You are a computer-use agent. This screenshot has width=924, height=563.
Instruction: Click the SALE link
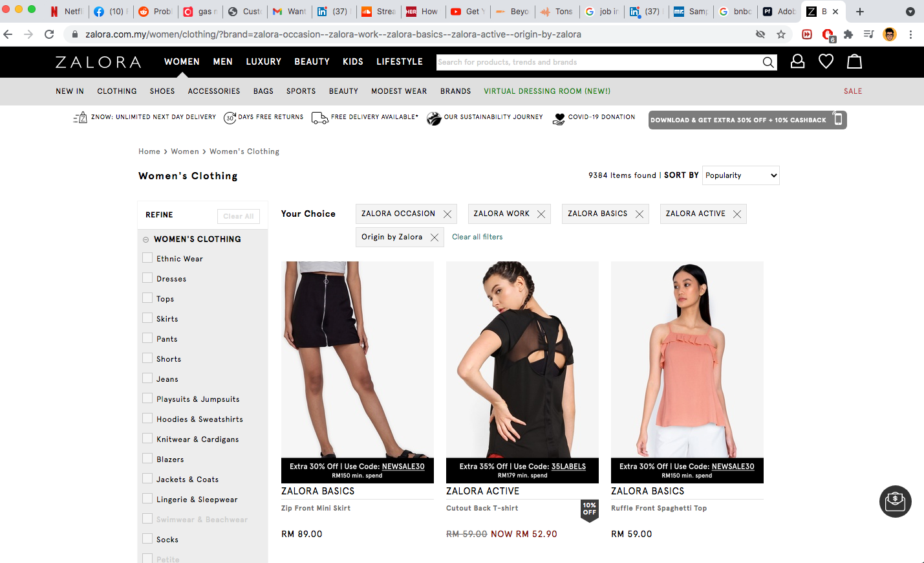[853, 91]
